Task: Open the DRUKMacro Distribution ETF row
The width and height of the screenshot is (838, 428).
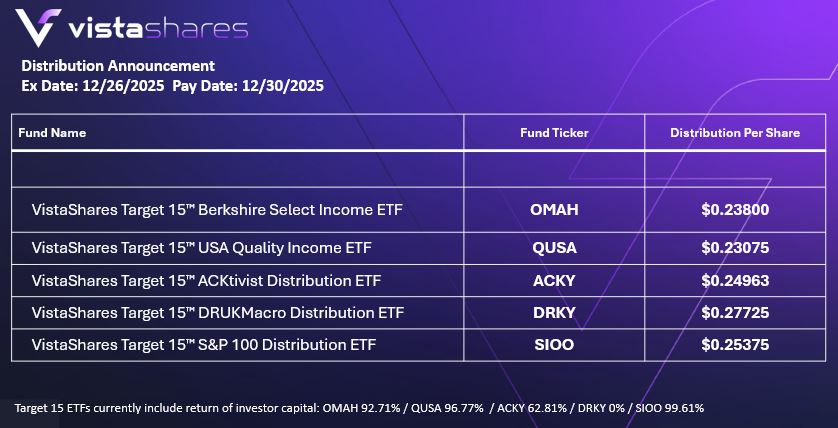Action: tap(217, 313)
